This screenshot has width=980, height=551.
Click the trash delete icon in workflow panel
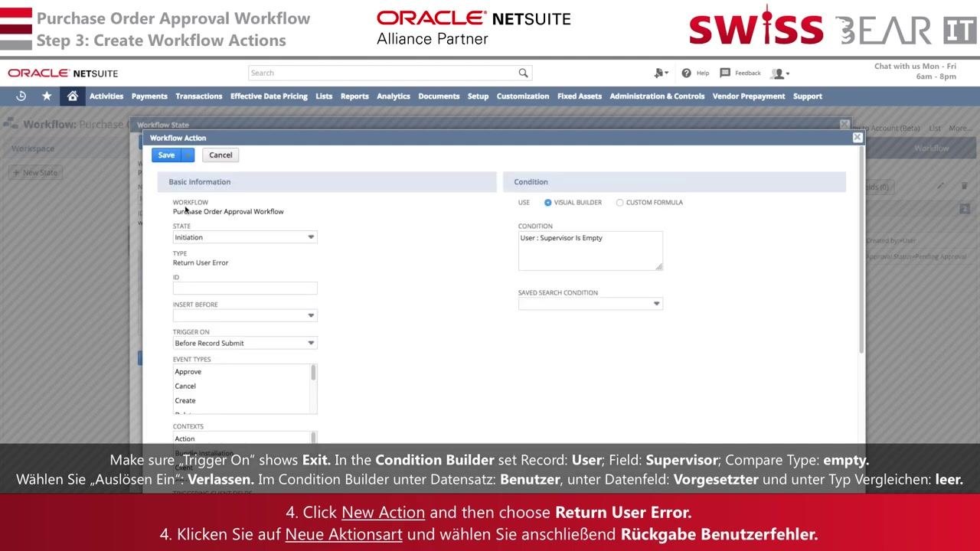tap(964, 186)
